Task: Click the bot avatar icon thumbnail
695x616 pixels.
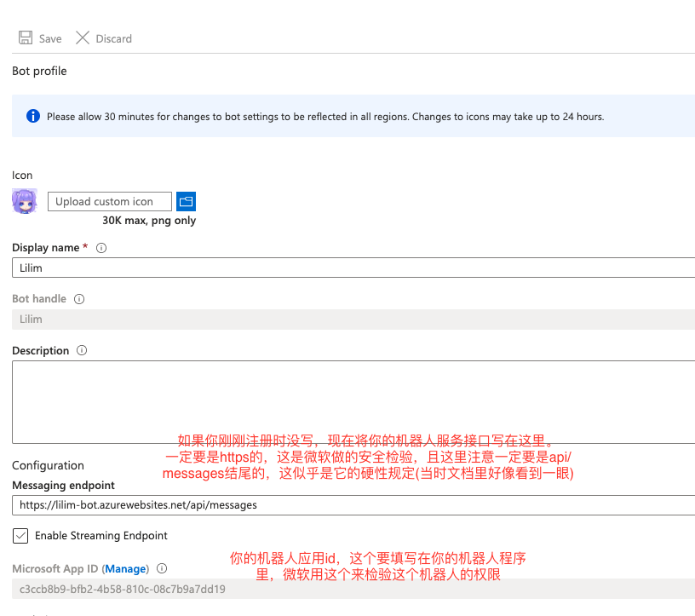Action: [24, 202]
